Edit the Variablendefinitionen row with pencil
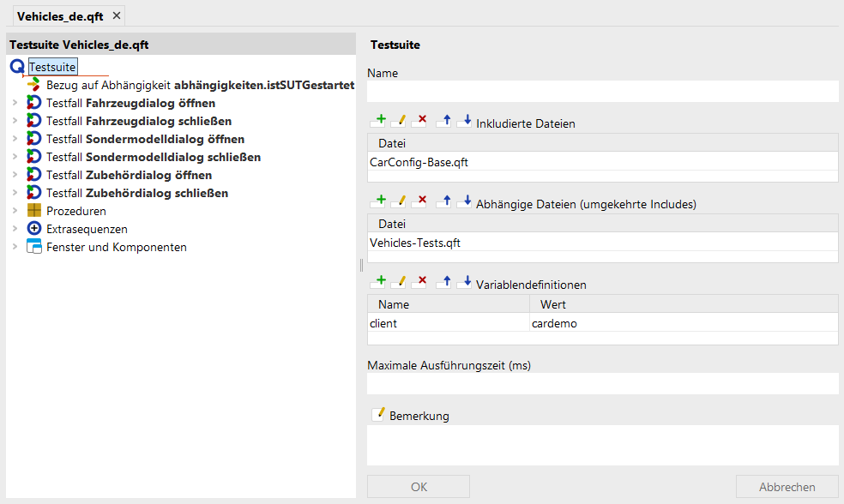Image resolution: width=844 pixels, height=504 pixels. pos(399,282)
